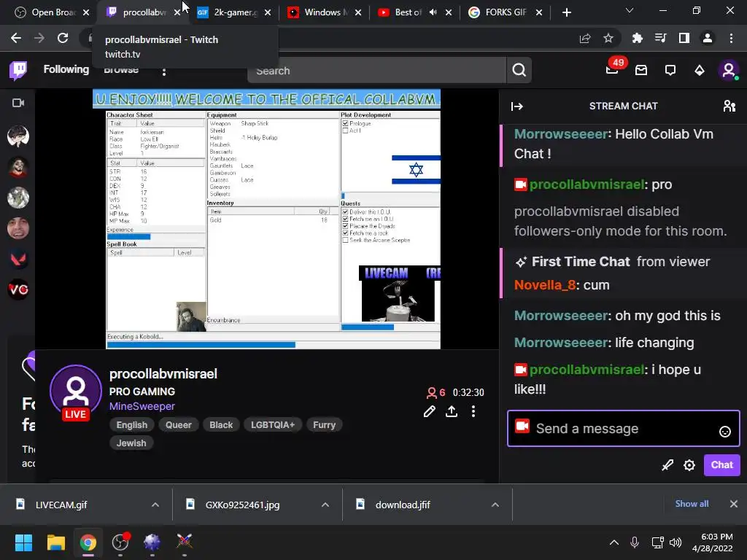Show hidden system tray icons

coord(614,542)
